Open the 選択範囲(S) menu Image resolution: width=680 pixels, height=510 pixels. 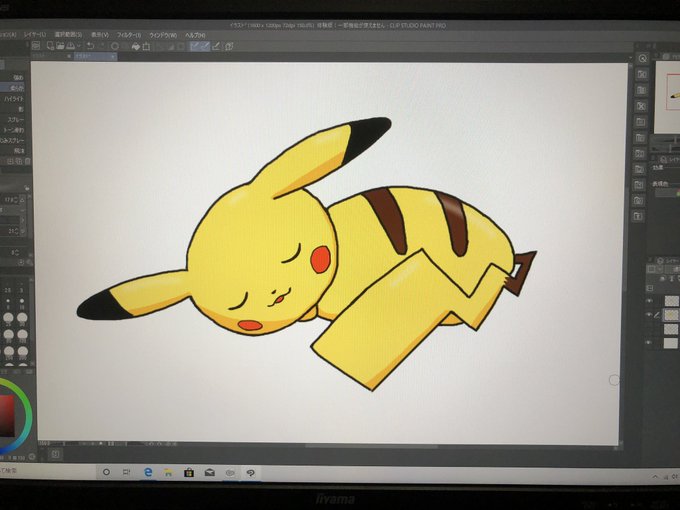[x=68, y=34]
